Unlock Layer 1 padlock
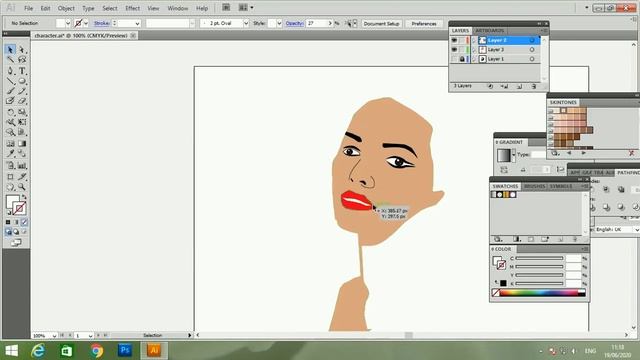 pyautogui.click(x=462, y=59)
